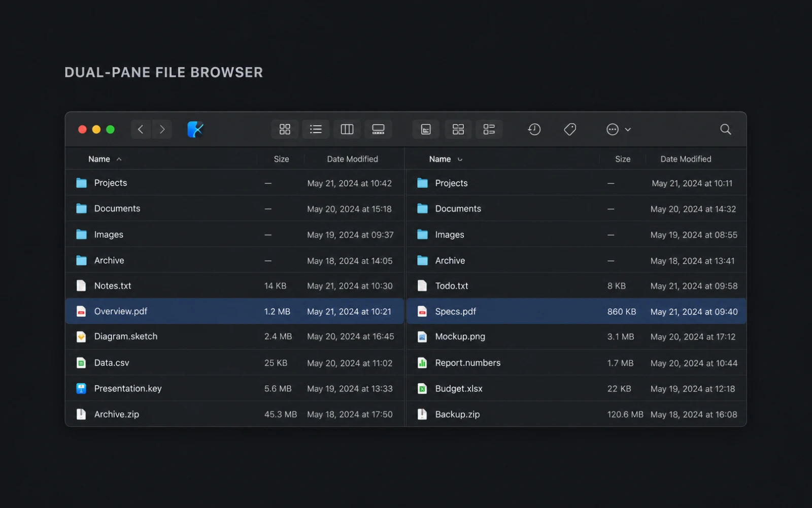
Task: Select Notes.txt file
Action: (234, 286)
